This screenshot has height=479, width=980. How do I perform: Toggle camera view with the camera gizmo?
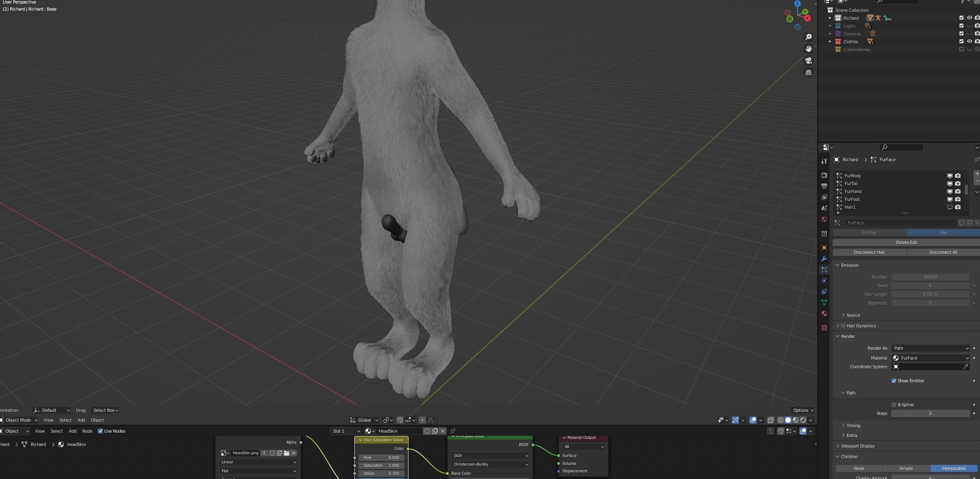click(x=809, y=61)
